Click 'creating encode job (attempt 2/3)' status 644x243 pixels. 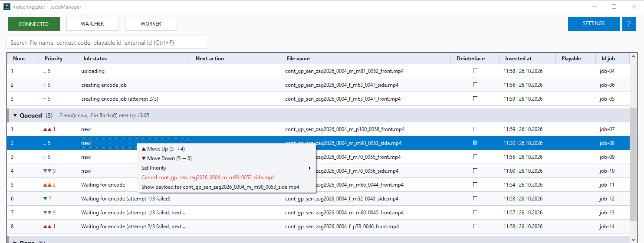(x=120, y=99)
